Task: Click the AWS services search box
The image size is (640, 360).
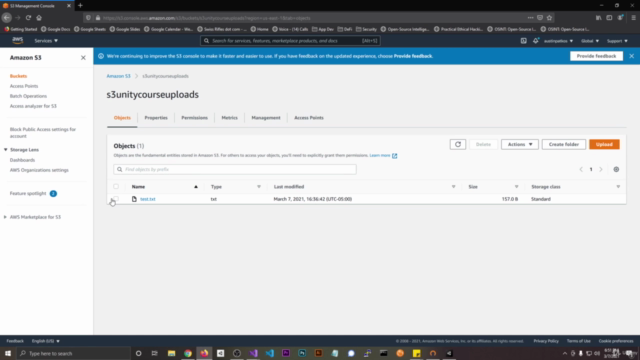Action: [290, 41]
